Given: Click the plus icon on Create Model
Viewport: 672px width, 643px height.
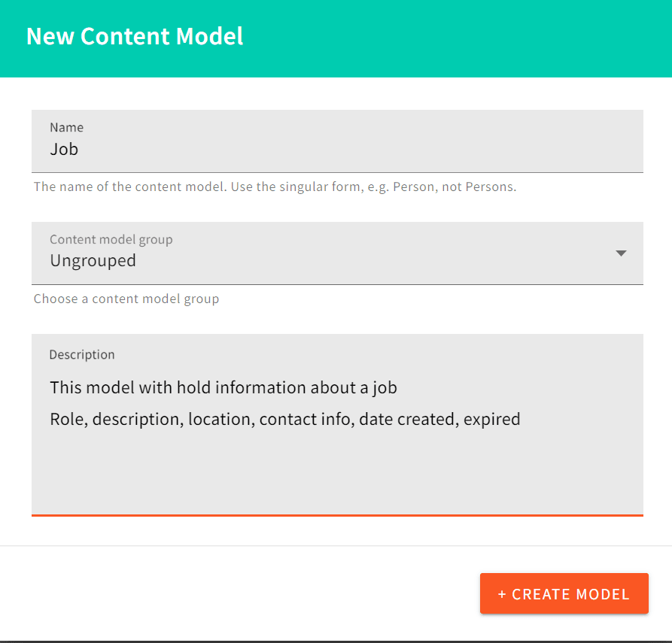Looking at the screenshot, I should pyautogui.click(x=502, y=594).
